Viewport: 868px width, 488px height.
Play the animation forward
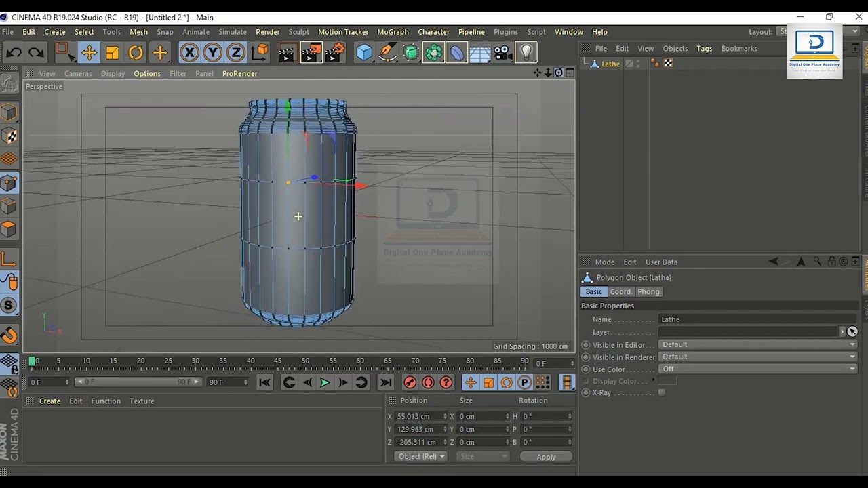coord(325,383)
